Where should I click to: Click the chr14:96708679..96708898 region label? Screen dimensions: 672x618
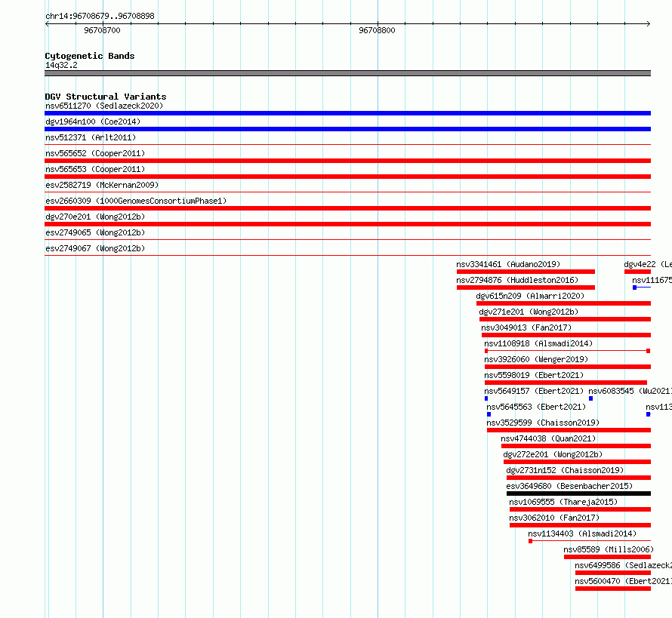(100, 16)
